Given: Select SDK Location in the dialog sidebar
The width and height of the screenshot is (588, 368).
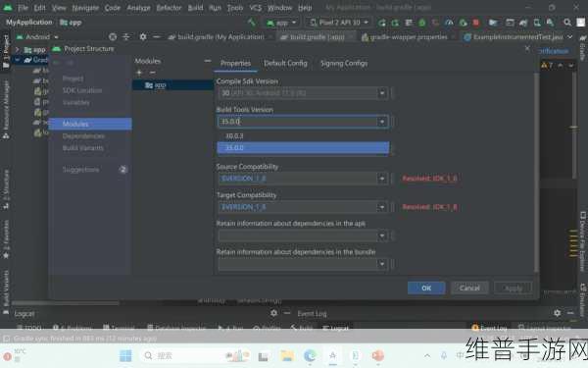Looking at the screenshot, I should pyautogui.click(x=82, y=90).
